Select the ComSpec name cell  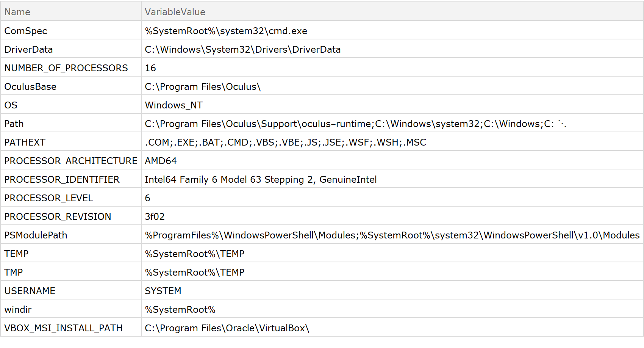26,31
